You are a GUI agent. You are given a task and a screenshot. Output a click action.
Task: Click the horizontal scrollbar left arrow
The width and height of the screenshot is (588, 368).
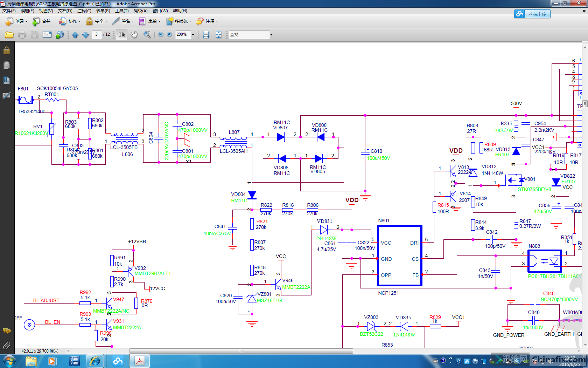click(x=68, y=351)
